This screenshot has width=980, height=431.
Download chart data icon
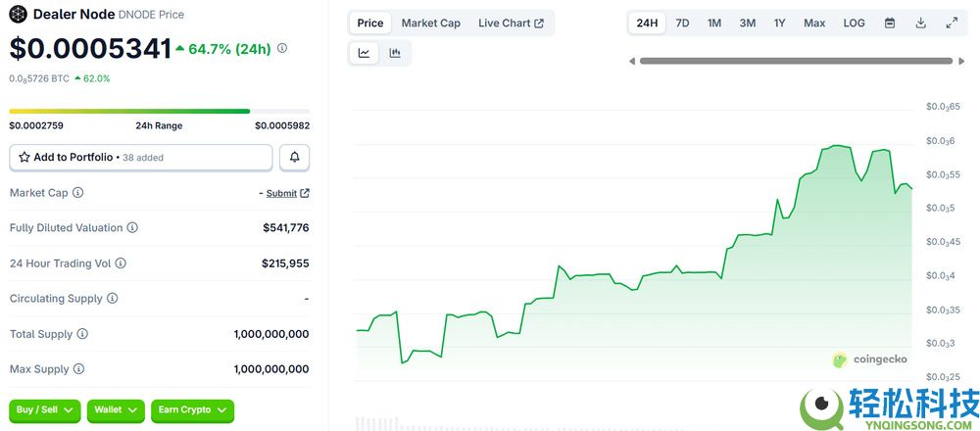920,23
